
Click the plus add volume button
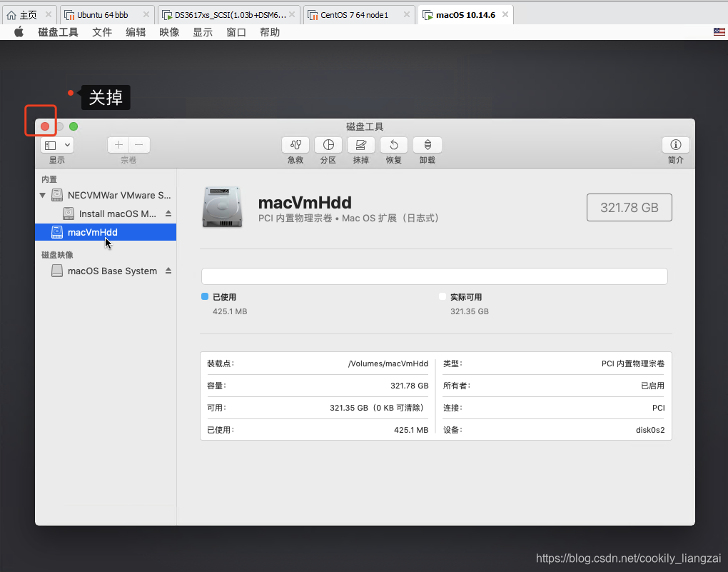(118, 145)
